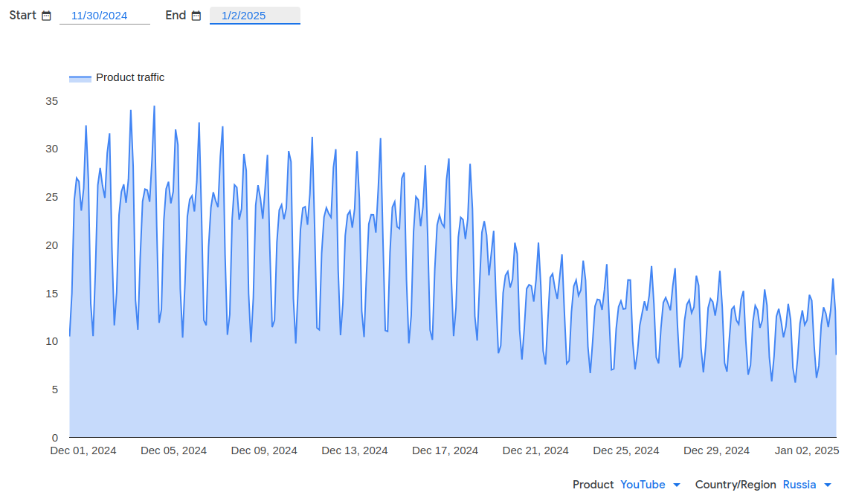Select the Dec 29, 2024 axis label

tap(716, 450)
